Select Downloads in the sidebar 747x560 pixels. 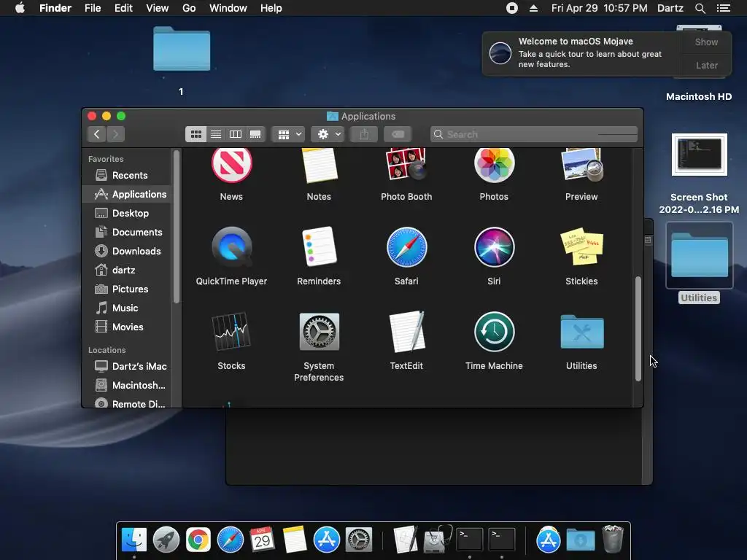tap(126, 251)
